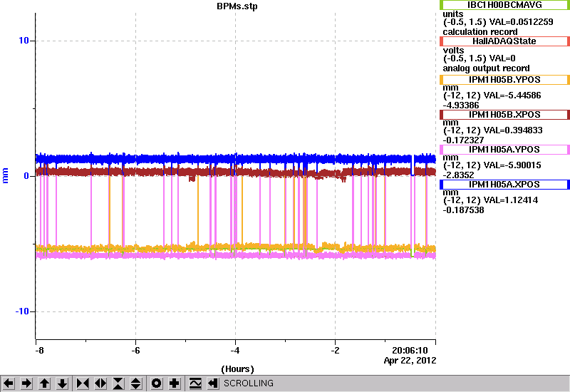Pan the plot right with the right arrow
570x392 pixels.
click(x=26, y=383)
